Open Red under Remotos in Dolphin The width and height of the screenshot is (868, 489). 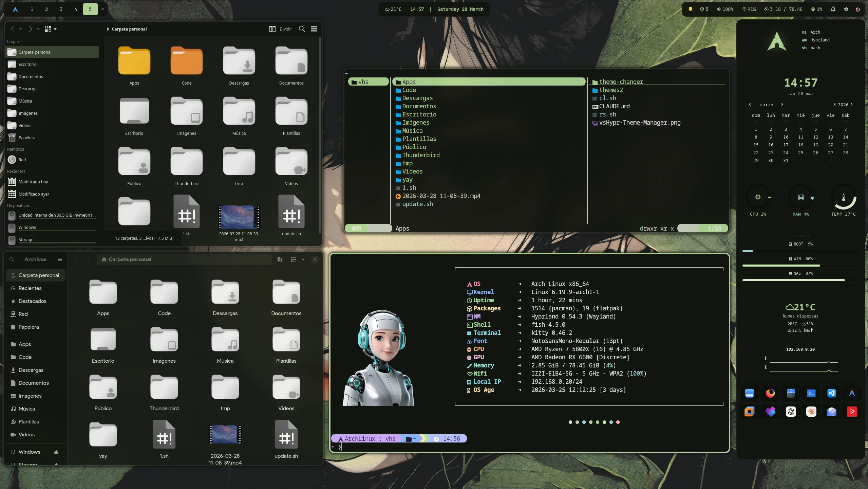tap(52, 160)
